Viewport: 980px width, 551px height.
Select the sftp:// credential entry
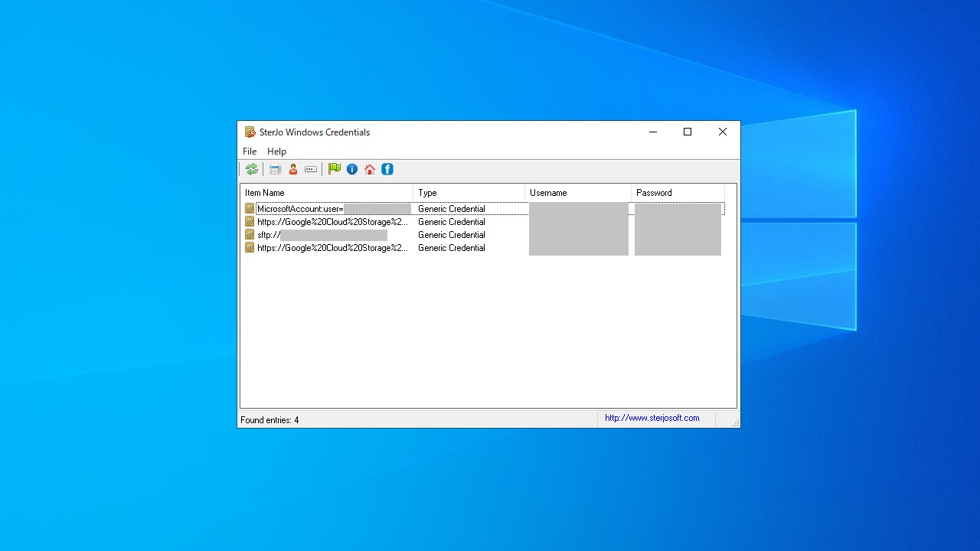click(x=269, y=235)
